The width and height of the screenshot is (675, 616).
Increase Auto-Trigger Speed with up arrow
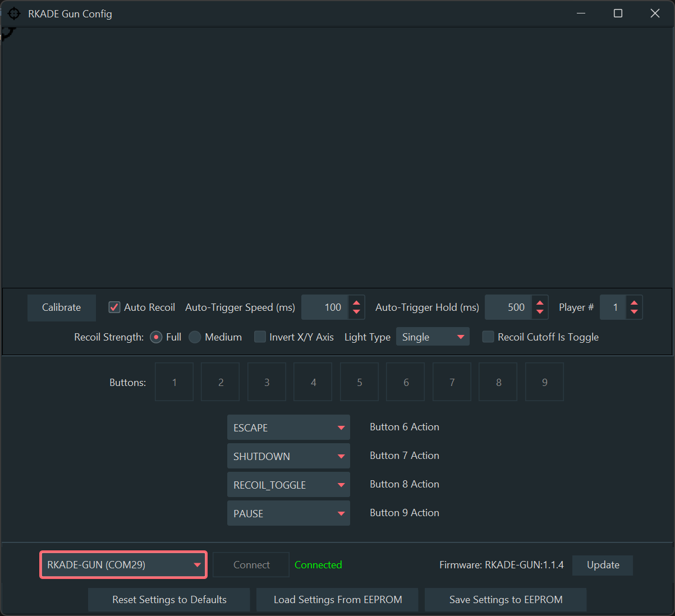356,303
